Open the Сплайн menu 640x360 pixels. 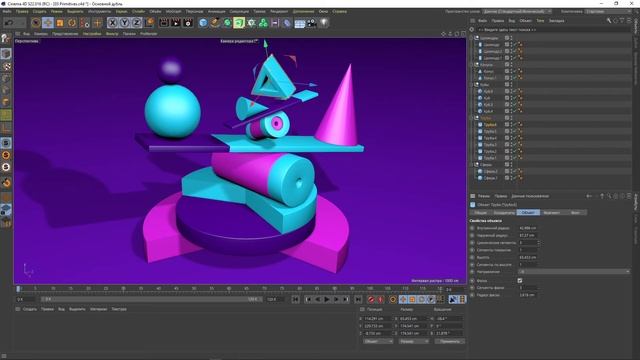click(x=138, y=11)
